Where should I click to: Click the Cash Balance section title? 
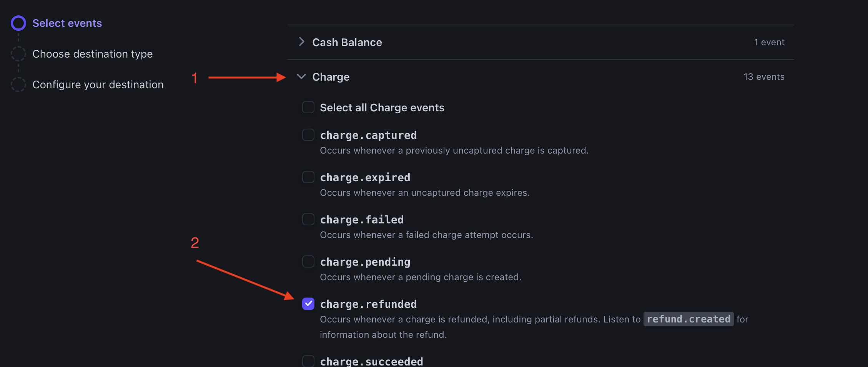(347, 42)
